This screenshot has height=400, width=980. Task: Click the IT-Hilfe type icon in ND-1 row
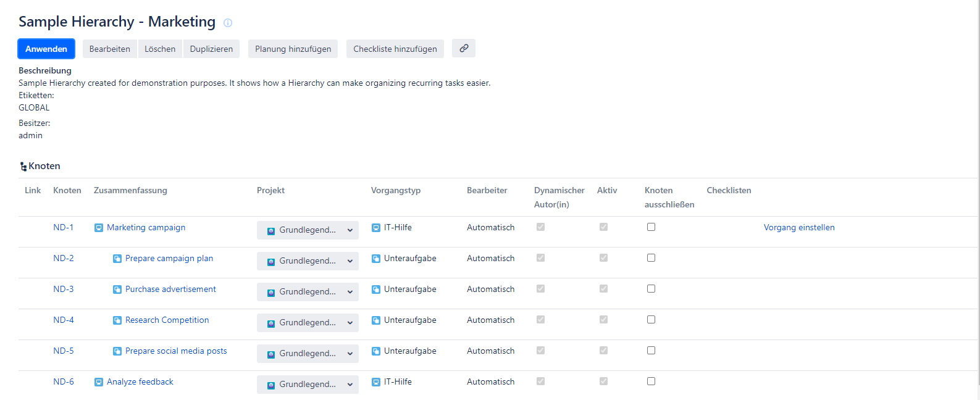point(376,228)
